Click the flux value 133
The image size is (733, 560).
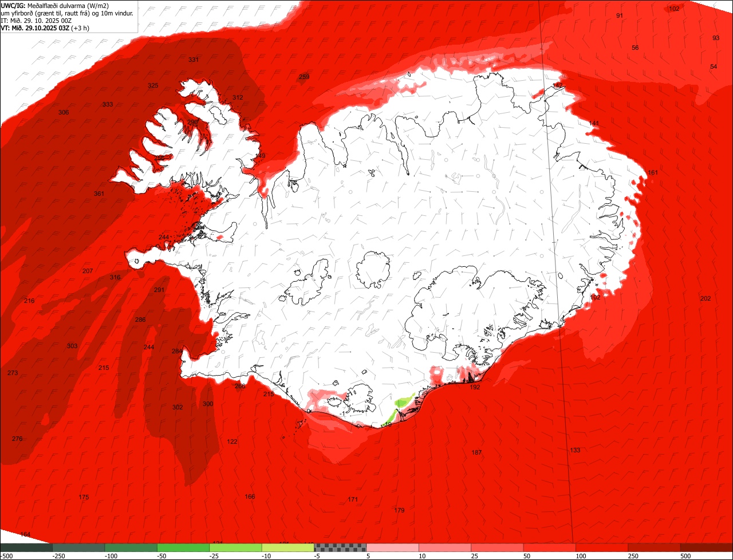(575, 450)
